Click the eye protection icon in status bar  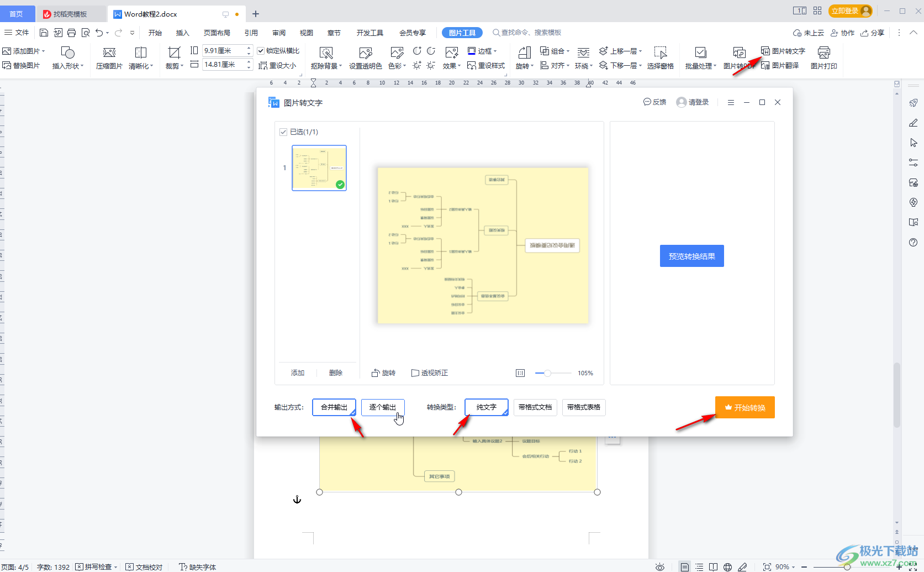pos(659,567)
